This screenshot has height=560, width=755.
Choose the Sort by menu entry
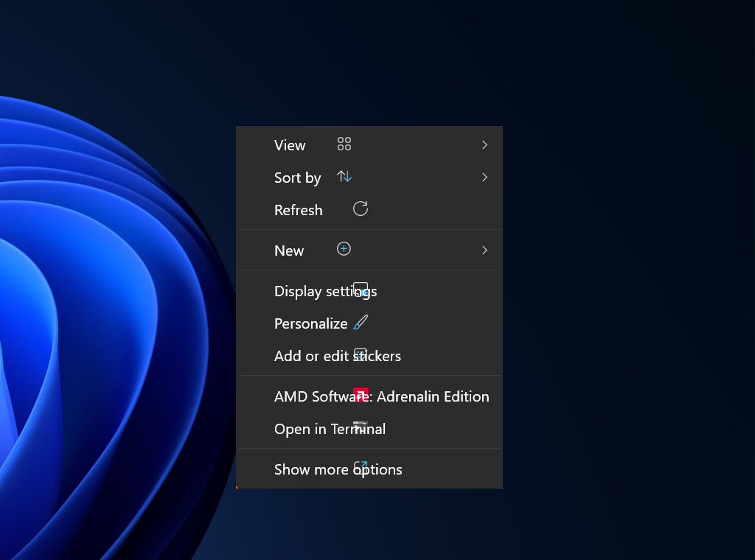[x=369, y=177]
